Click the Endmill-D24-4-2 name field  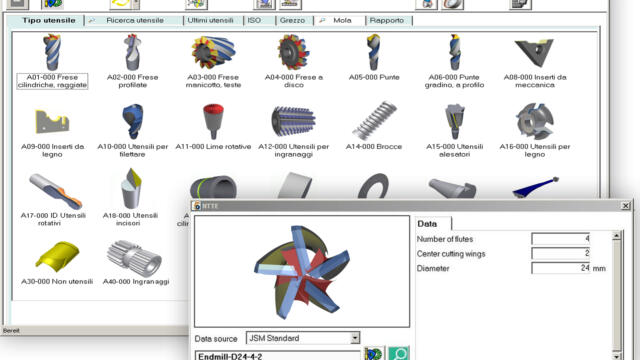[x=278, y=355]
